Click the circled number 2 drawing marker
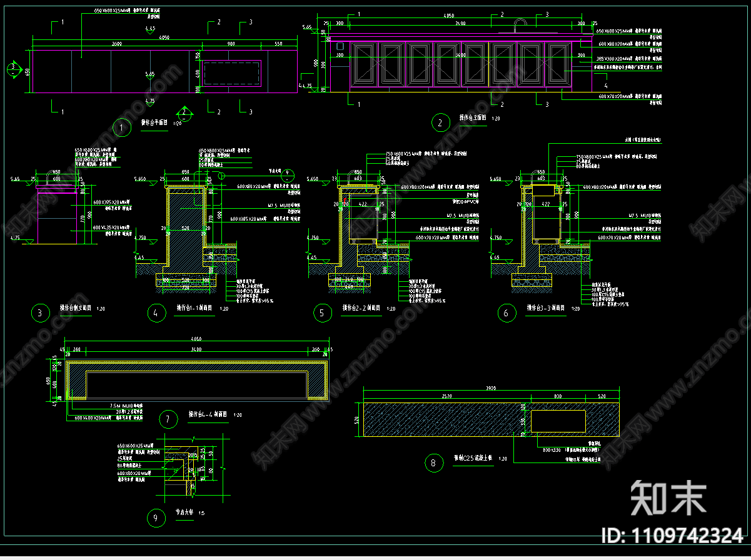 [440, 122]
